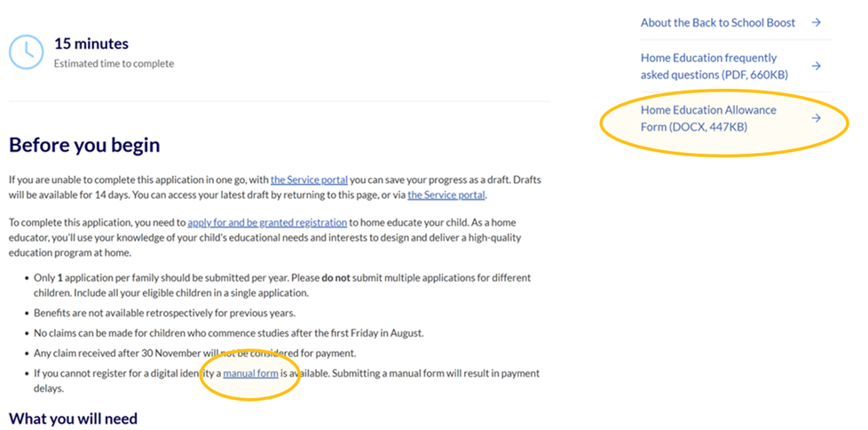Click the '15 minutes' duration text
Screen dimensions: 868x430
(x=91, y=44)
